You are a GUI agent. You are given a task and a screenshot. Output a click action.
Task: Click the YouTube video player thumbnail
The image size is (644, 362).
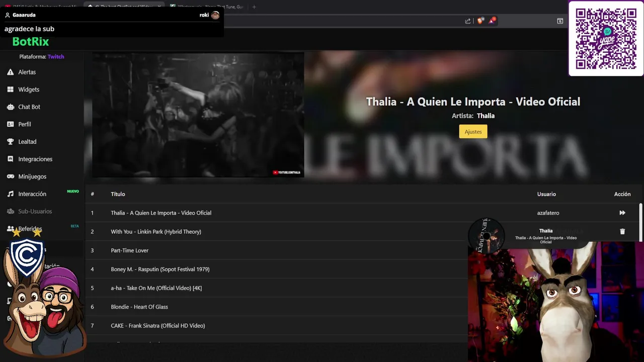(198, 115)
